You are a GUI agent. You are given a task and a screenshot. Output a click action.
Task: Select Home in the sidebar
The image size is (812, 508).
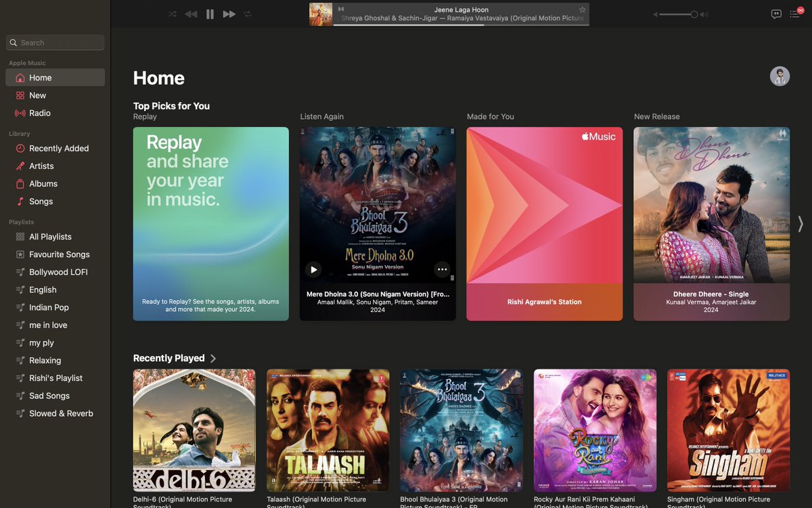55,78
